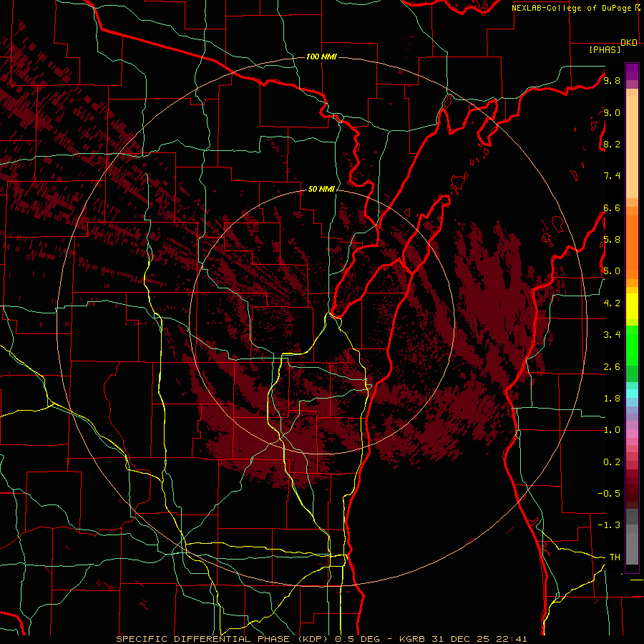The image size is (644, 644).
Task: Select the 9.8 value on color scale
Action: click(x=612, y=80)
